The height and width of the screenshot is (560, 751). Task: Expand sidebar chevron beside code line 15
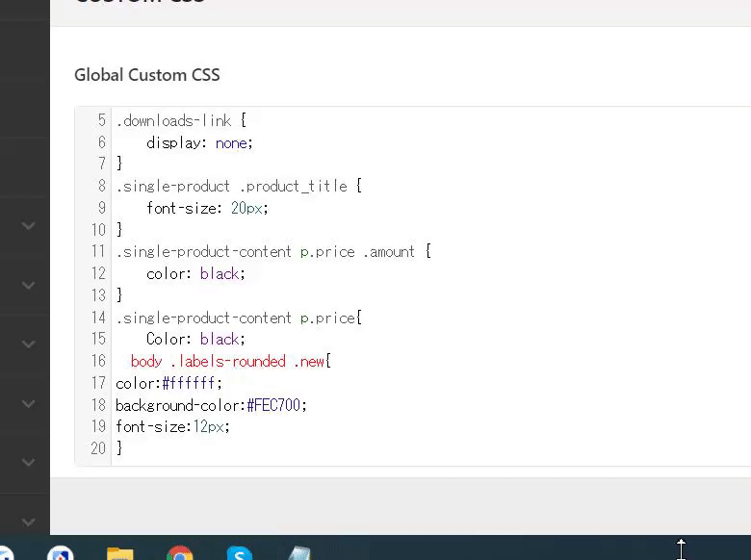pos(28,344)
